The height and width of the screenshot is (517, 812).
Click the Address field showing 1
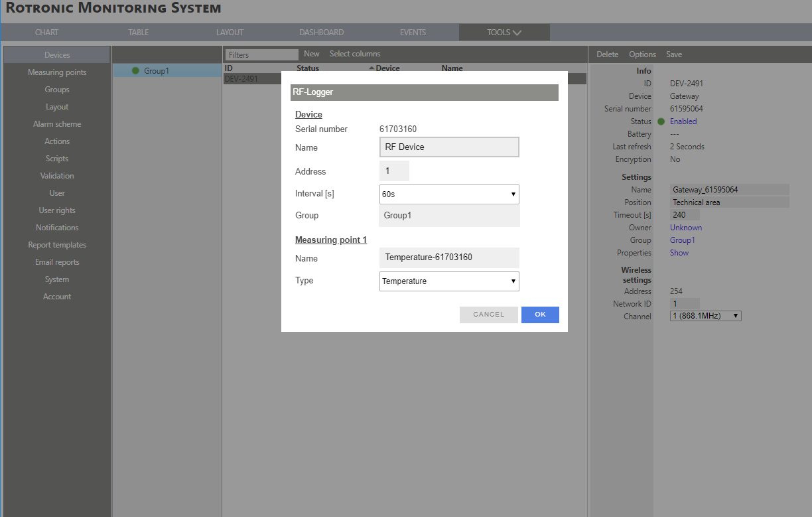click(x=394, y=171)
